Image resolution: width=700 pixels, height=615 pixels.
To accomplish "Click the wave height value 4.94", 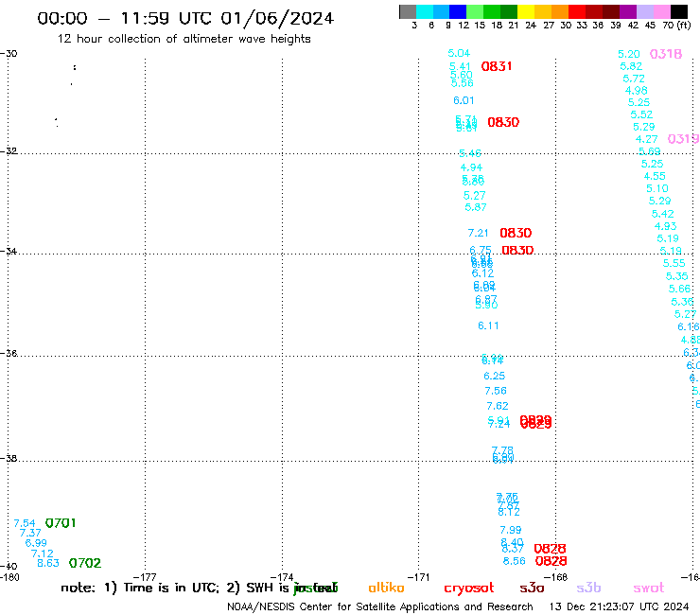I will tap(471, 167).
